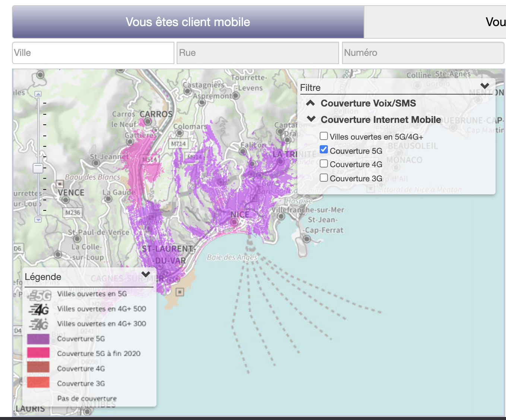
Task: Enable the Couverture 4G checkbox
Action: click(324, 164)
